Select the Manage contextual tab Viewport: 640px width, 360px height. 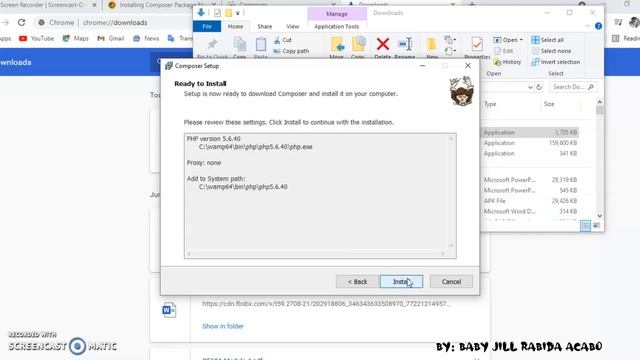point(337,14)
